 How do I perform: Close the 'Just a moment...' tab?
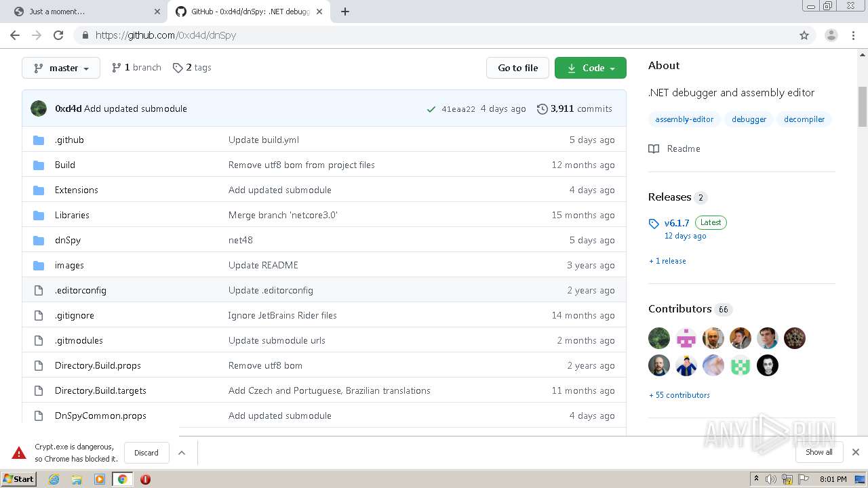click(157, 12)
